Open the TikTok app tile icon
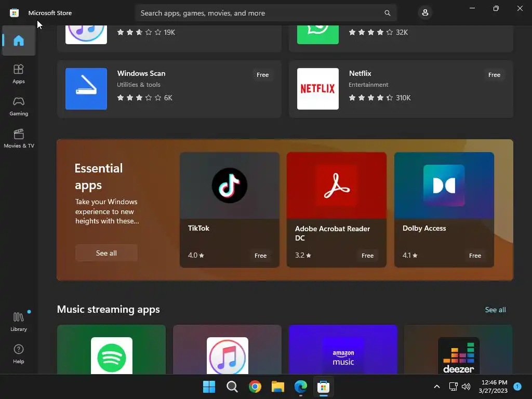 (x=230, y=185)
